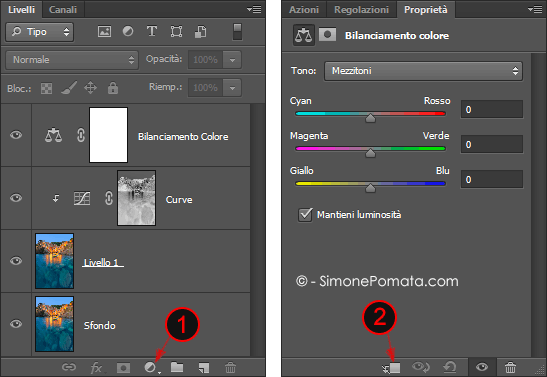
Task: Click the Cyan-Rosso slider handle
Action: (370, 118)
